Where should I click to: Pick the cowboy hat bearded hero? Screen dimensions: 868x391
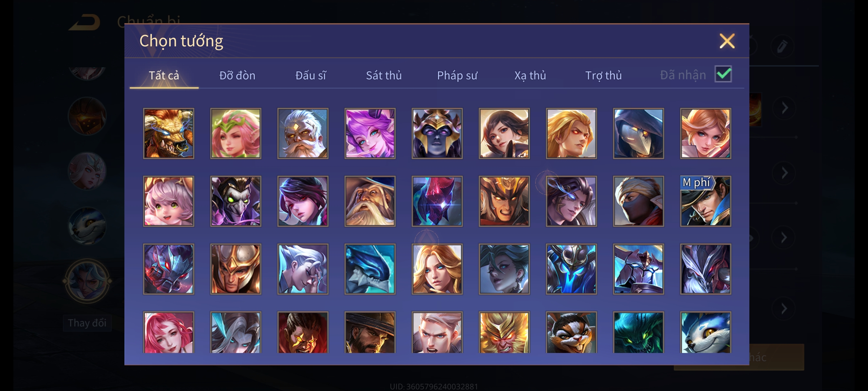(x=370, y=332)
